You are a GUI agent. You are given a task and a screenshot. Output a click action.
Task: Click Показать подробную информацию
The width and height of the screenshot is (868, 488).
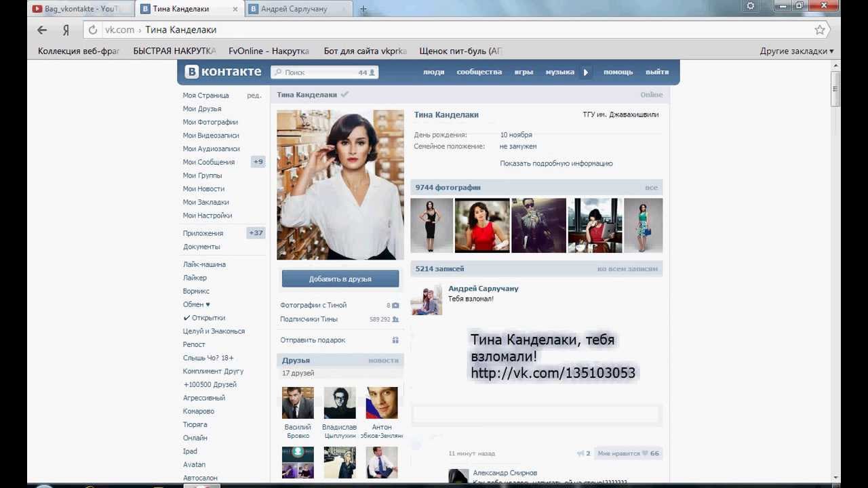coord(556,163)
